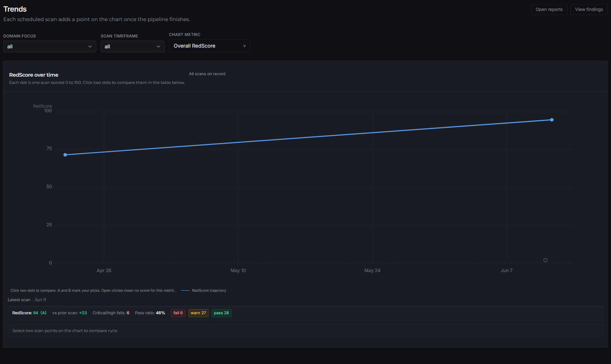Click the yellow 'warn 27' badge
This screenshot has height=364, width=611.
click(198, 313)
